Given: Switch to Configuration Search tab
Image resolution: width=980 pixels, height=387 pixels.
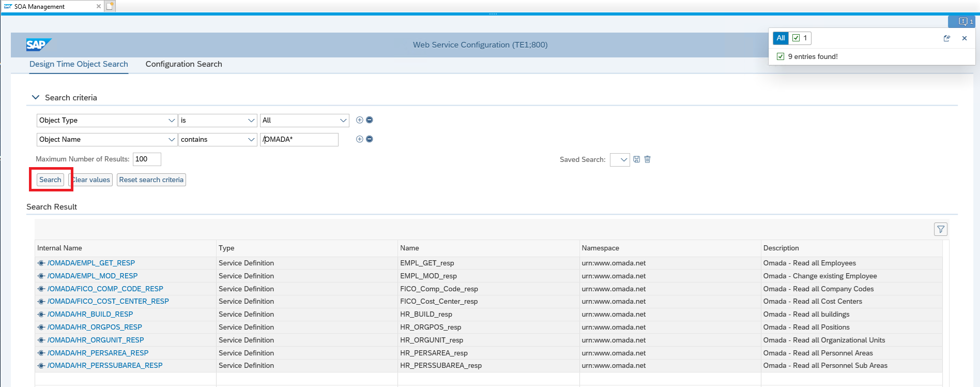Looking at the screenshot, I should click(x=183, y=64).
